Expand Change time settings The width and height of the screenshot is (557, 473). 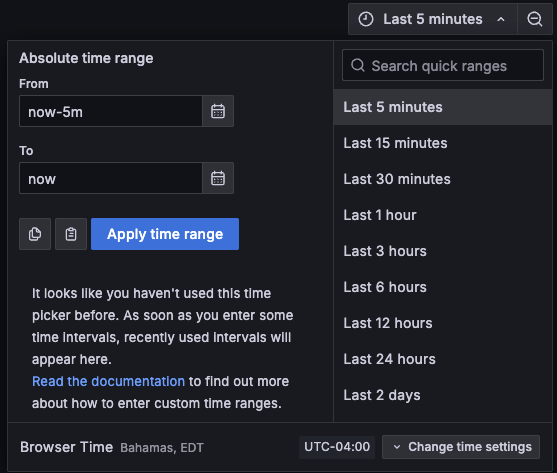tap(461, 447)
